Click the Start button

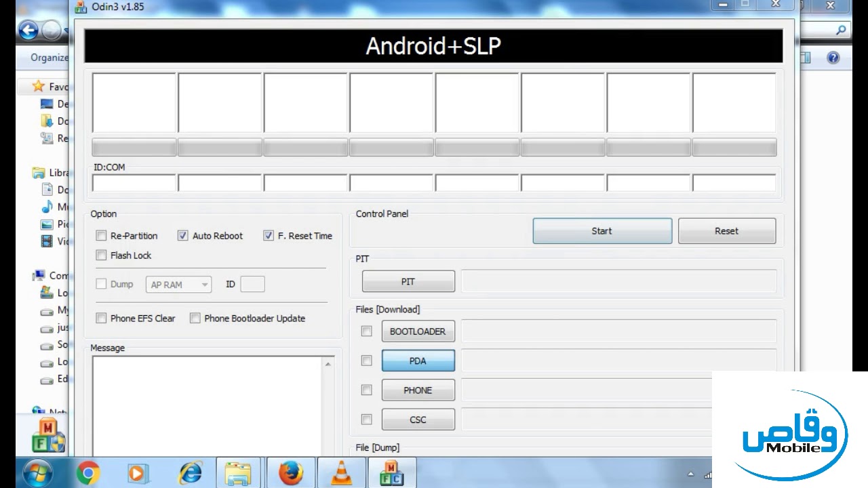[x=602, y=231]
